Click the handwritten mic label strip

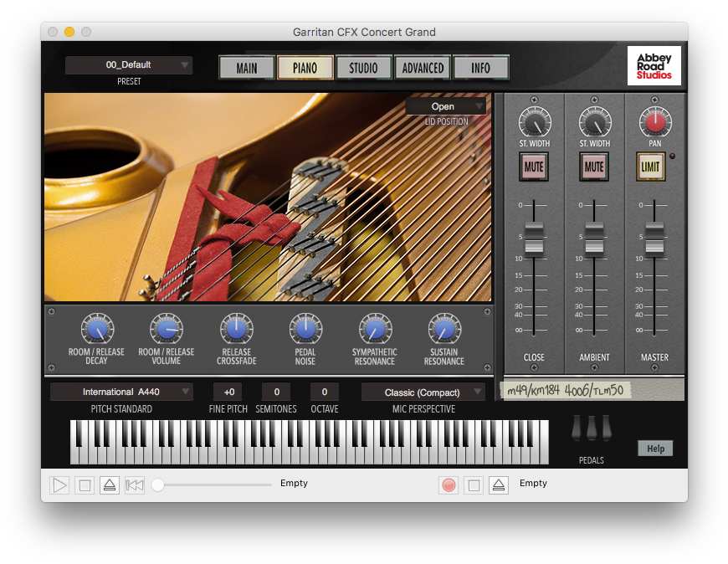tap(565, 390)
